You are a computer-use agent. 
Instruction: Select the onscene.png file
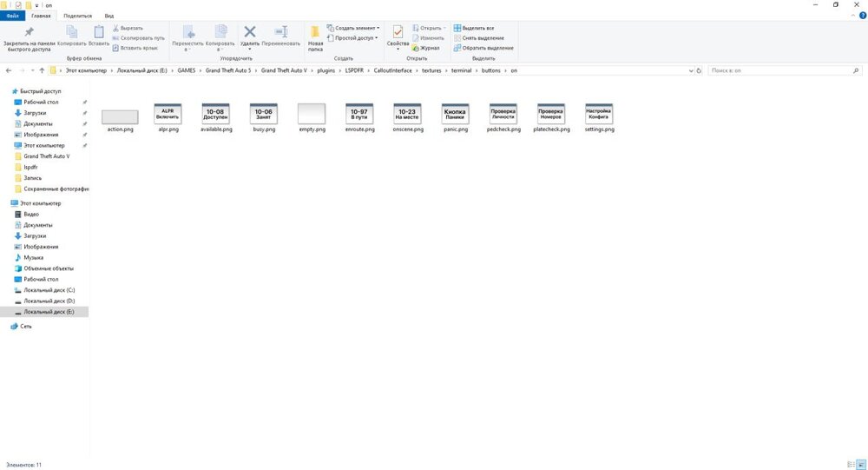pos(407,117)
